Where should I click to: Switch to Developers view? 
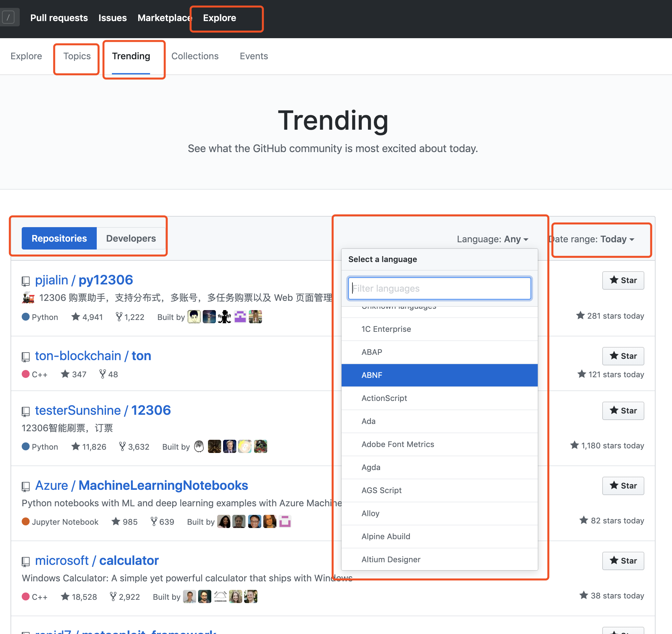click(x=131, y=238)
